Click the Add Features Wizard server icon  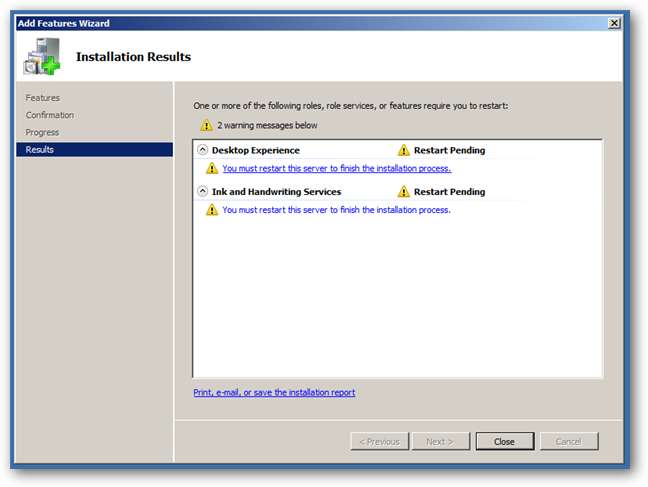[x=42, y=56]
